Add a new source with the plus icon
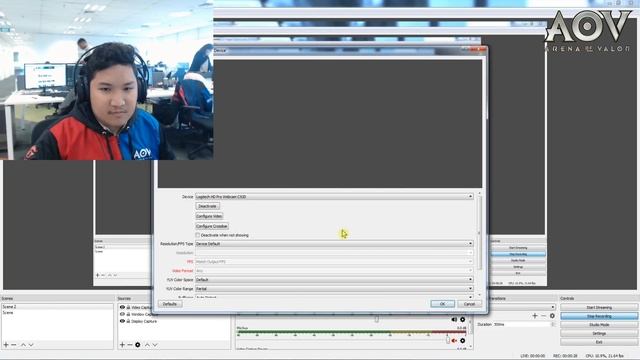This screenshot has width=640, height=360. [x=122, y=345]
